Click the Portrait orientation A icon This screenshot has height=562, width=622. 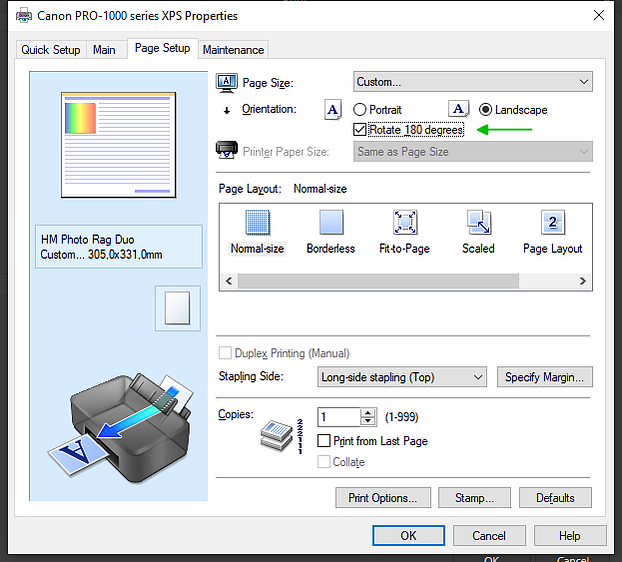click(x=332, y=109)
